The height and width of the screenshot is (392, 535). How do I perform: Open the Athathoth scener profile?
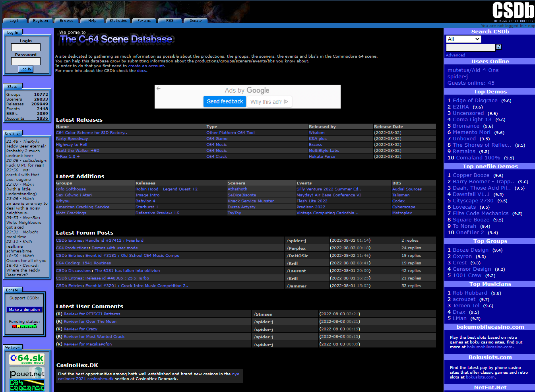(237, 189)
